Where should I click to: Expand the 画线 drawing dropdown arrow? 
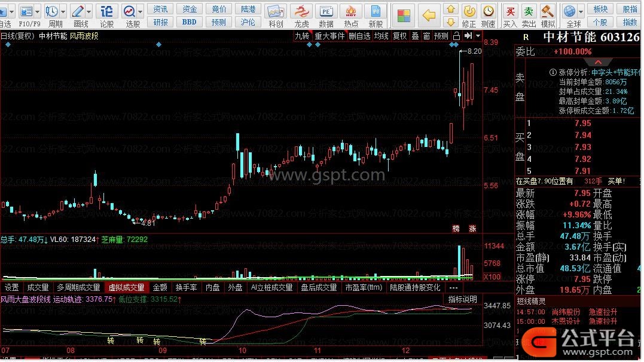coord(88,11)
